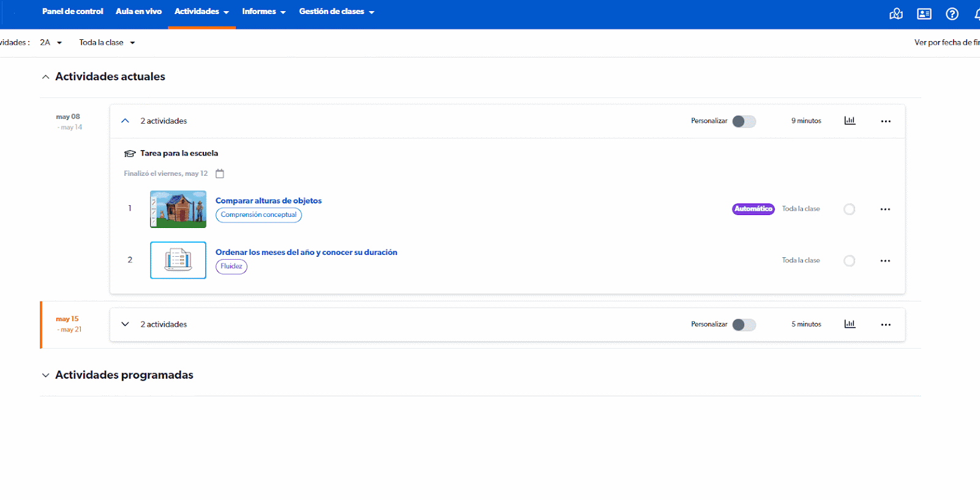The image size is (980, 500).
Task: Click Toda la clase label on Ordenar los meses row
Action: (x=801, y=260)
